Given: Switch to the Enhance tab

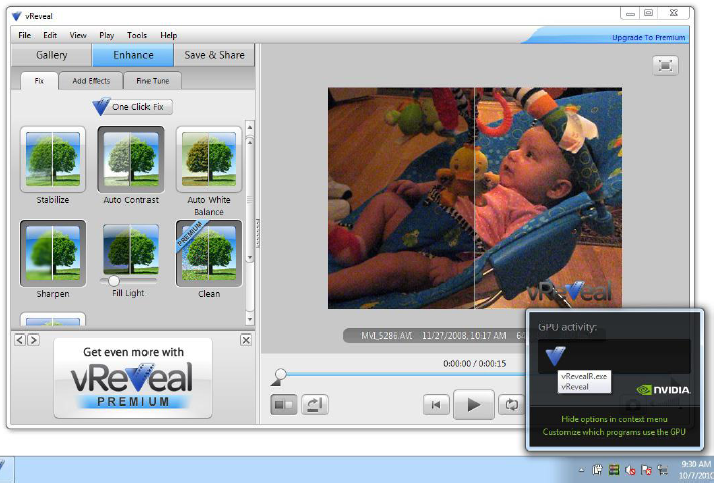Looking at the screenshot, I should tap(133, 55).
